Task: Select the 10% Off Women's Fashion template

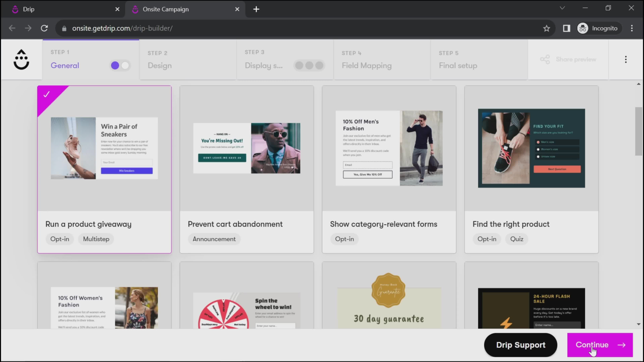Action: [x=104, y=295]
